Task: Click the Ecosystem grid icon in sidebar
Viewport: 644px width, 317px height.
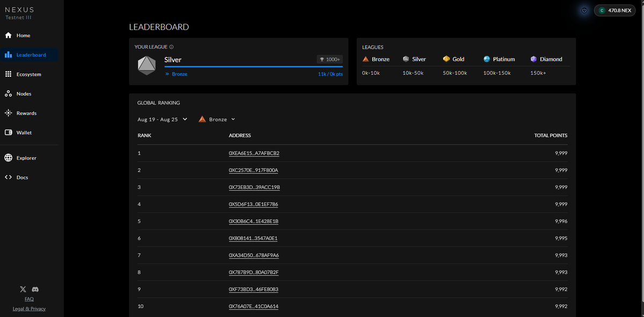Action: tap(8, 74)
